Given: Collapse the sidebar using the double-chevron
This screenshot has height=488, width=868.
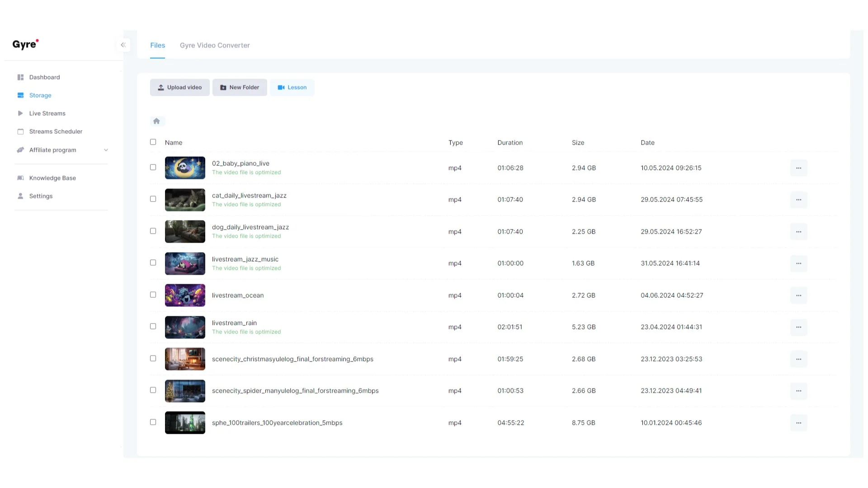Looking at the screenshot, I should pyautogui.click(x=123, y=45).
